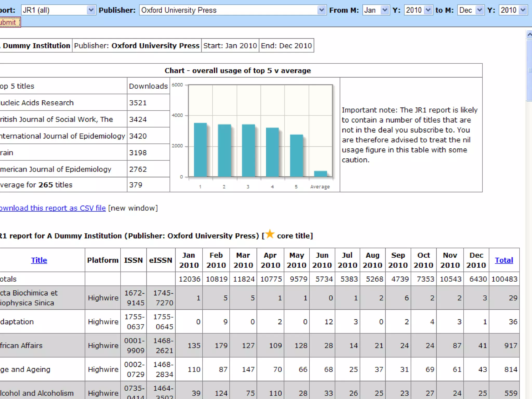Sort table by the Total column link
Image resolution: width=532 pixels, height=399 pixels.
click(x=504, y=260)
